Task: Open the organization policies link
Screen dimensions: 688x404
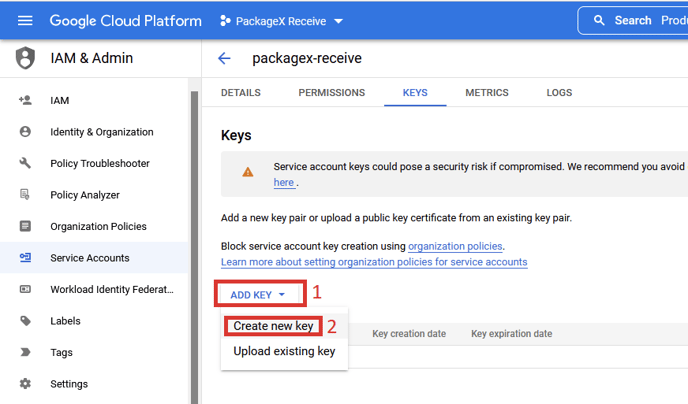Action: coord(455,246)
